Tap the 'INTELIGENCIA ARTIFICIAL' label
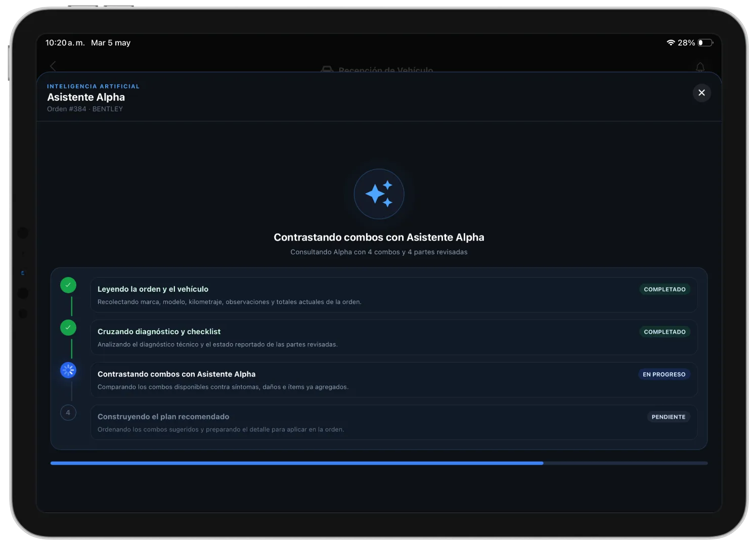The image size is (756, 546). click(x=93, y=86)
